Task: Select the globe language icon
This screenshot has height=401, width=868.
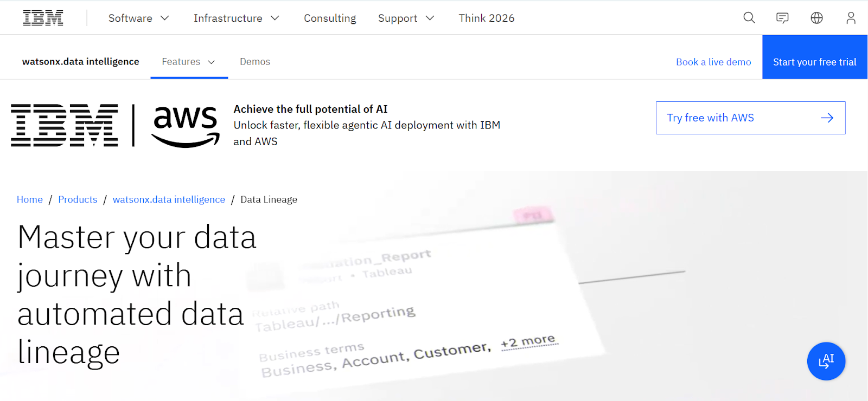Action: coord(816,17)
